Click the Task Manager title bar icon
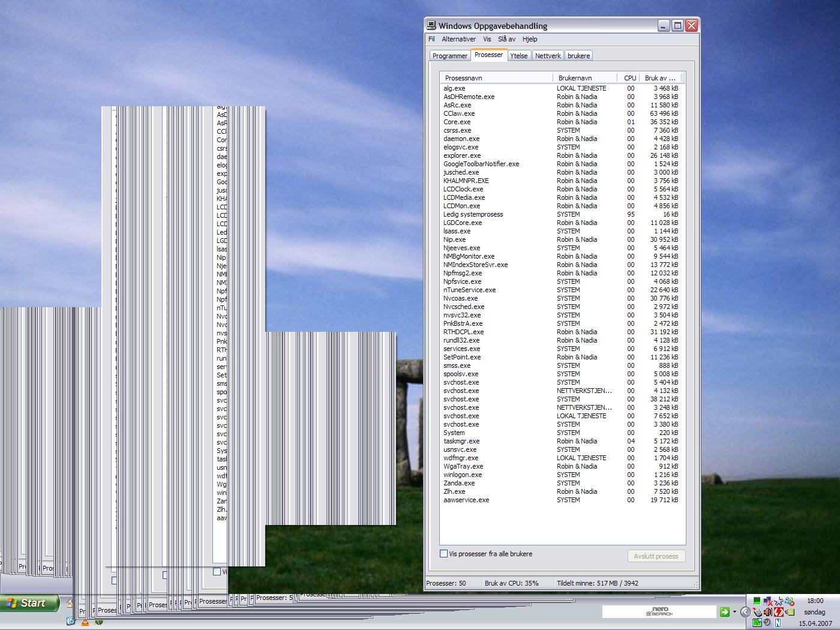The height and width of the screenshot is (630, 840). click(431, 25)
